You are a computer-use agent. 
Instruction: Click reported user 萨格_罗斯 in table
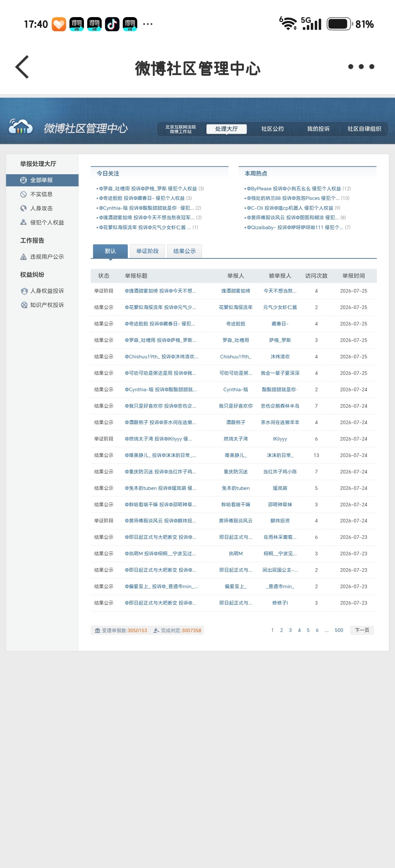pyautogui.click(x=280, y=340)
